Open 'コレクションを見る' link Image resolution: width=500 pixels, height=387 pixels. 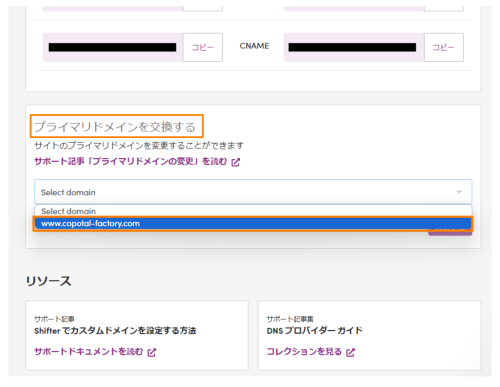tap(304, 352)
